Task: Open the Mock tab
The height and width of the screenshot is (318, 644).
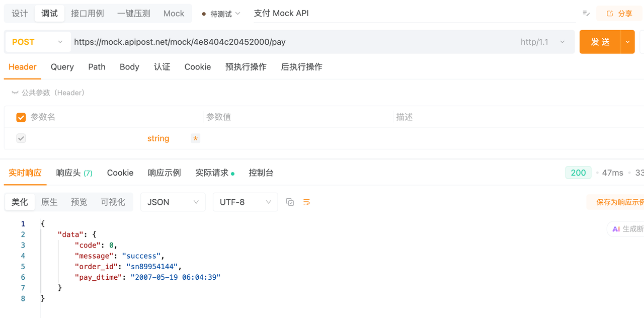Action: 174,14
